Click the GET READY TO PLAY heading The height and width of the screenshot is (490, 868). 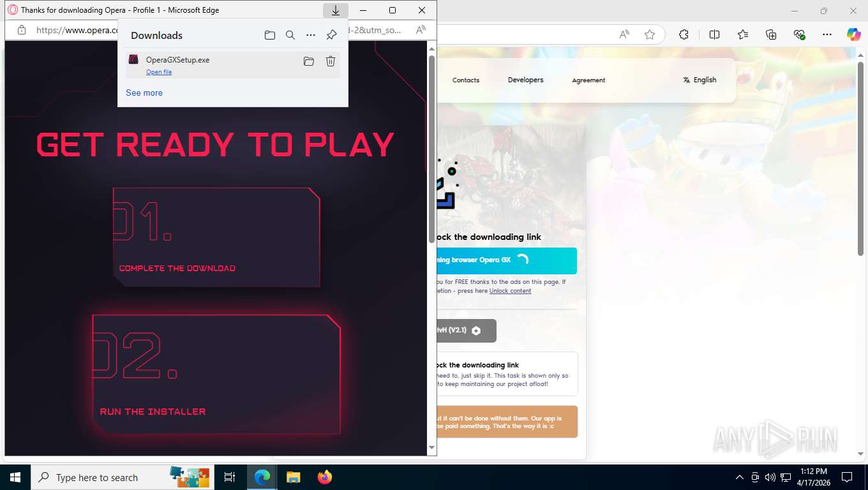216,145
